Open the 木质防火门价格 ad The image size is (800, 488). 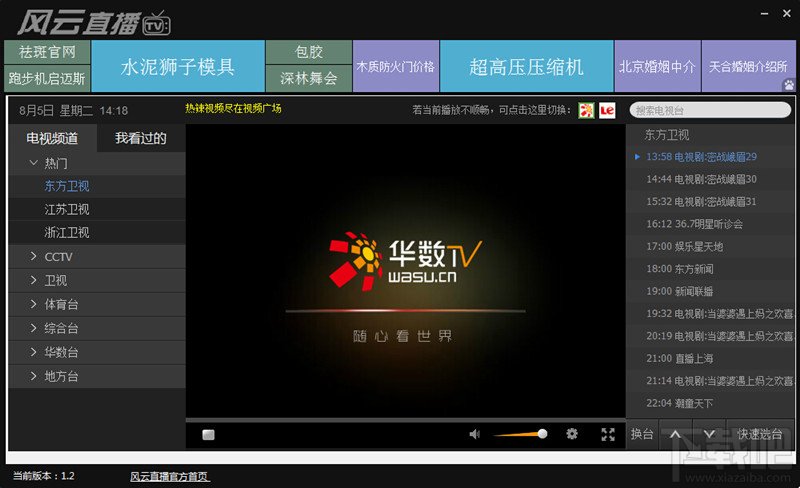[x=396, y=66]
